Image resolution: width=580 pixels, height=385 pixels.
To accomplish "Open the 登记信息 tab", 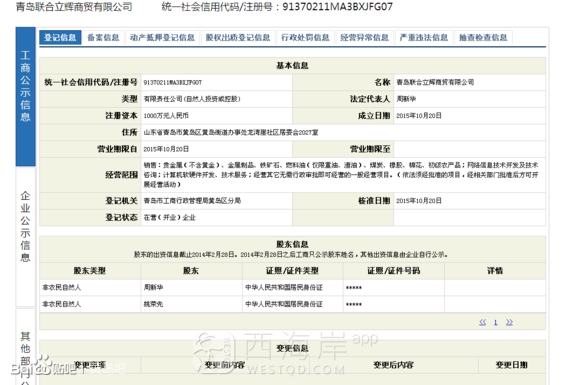I will click(60, 37).
